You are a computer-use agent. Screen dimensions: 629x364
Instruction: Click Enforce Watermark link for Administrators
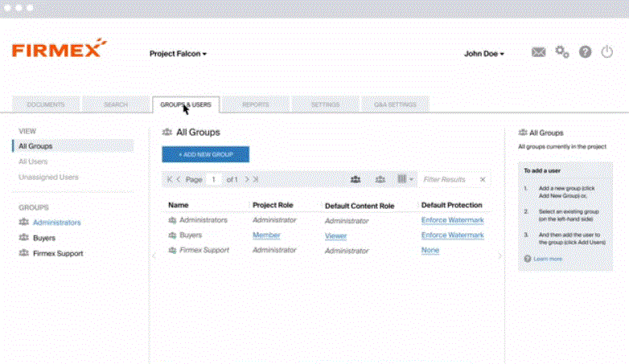pyautogui.click(x=453, y=220)
